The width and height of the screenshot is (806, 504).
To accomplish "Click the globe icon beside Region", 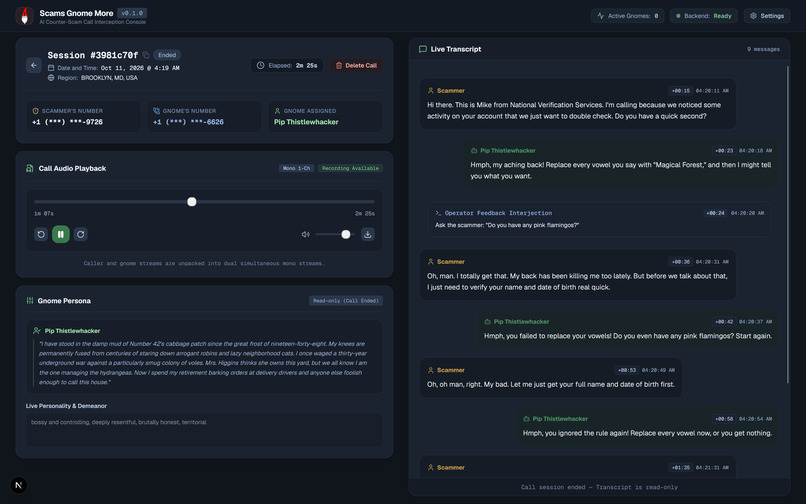I will (51, 78).
